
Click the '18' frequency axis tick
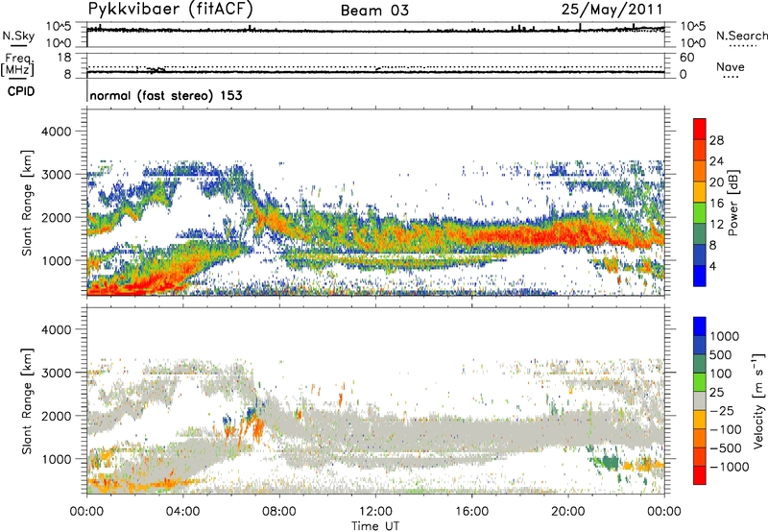(64, 58)
